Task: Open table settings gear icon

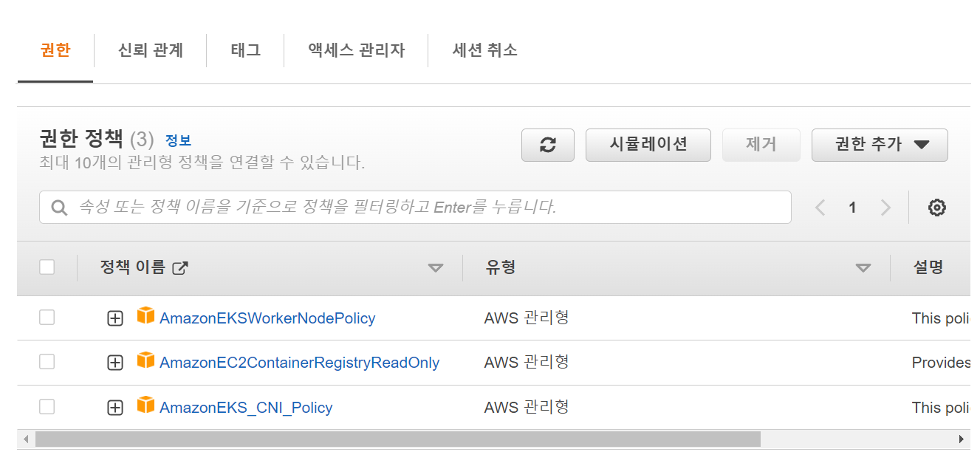Action: click(x=936, y=208)
